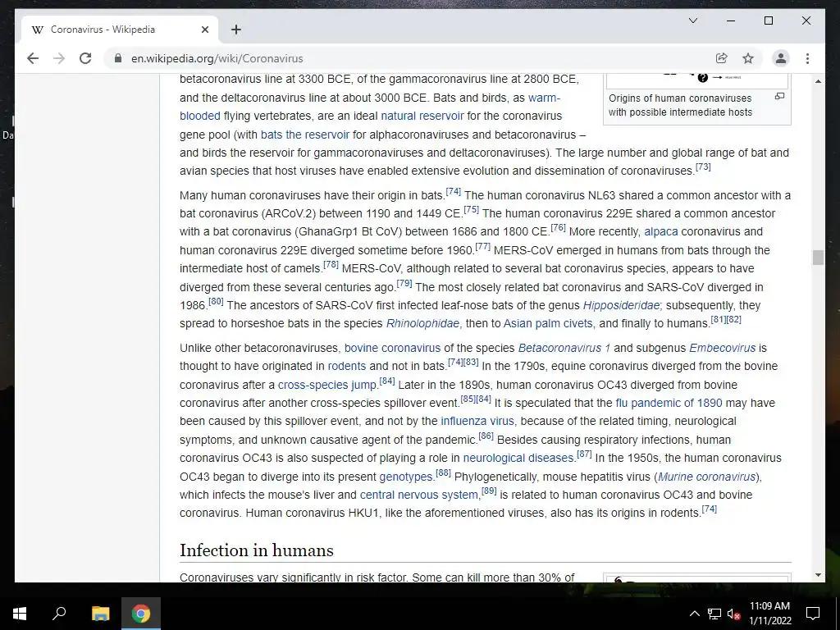Jump to citation [86]

[x=486, y=436]
